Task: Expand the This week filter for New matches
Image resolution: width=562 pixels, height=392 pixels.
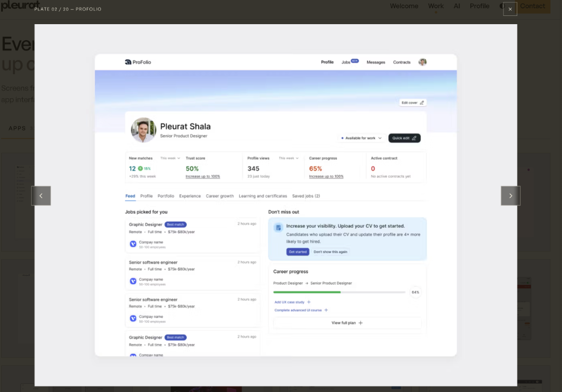Action: pyautogui.click(x=170, y=158)
